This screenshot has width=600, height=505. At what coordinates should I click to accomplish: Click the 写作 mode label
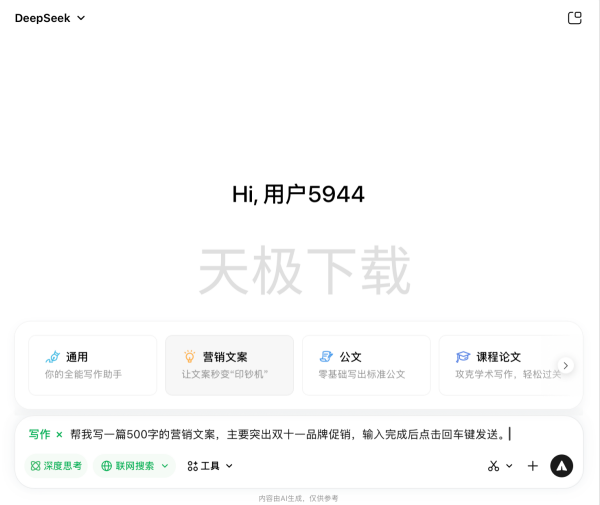point(39,435)
